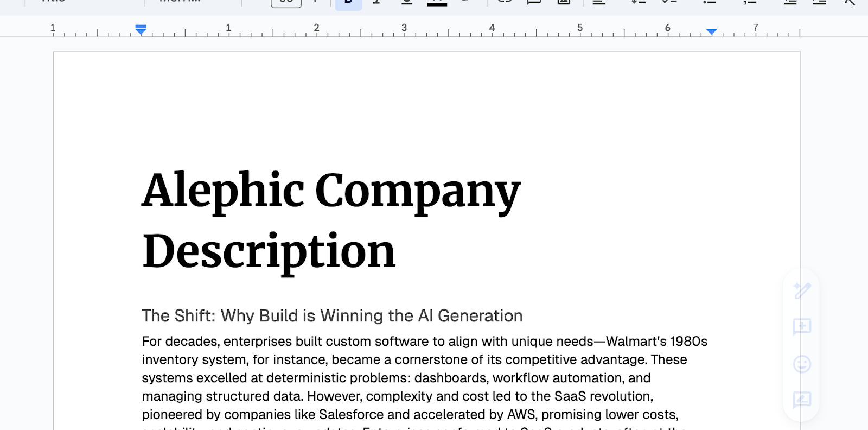868x430 pixels.
Task: Click the Ask Gemini sparkle-pencil side icon
Action: pyautogui.click(x=802, y=290)
